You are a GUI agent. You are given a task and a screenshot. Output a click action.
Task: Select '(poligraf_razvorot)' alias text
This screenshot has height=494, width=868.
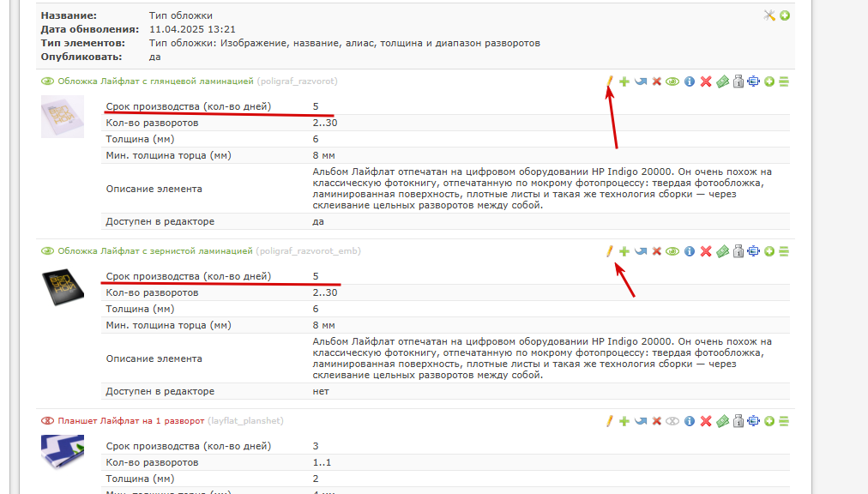pyautogui.click(x=298, y=81)
